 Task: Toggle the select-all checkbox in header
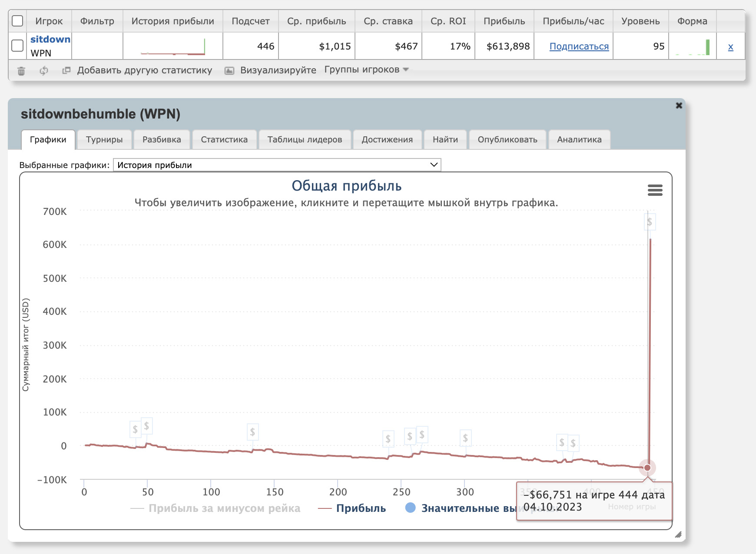(x=17, y=21)
